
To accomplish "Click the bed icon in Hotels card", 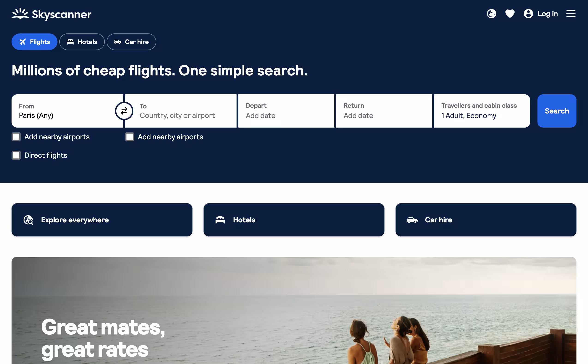I will pyautogui.click(x=220, y=220).
